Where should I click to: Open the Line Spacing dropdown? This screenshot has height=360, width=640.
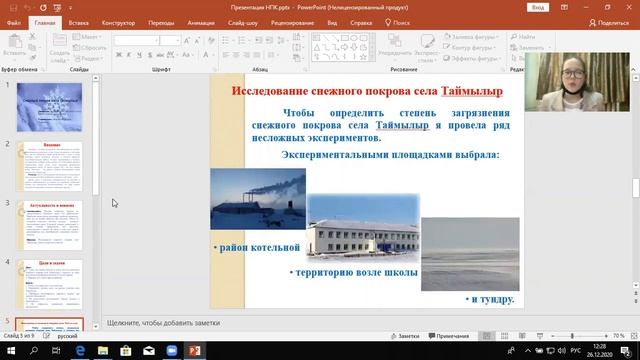point(282,40)
